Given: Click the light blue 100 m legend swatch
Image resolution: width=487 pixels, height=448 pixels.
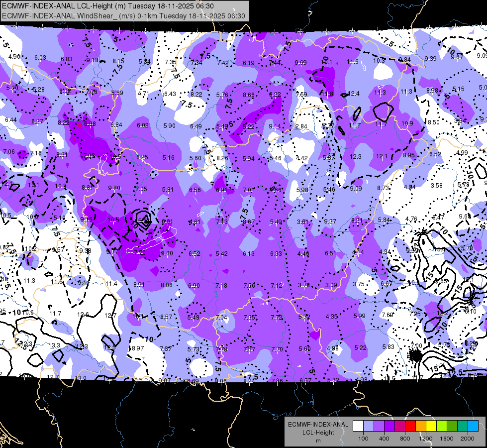Looking at the screenshot, I should tap(369, 426).
